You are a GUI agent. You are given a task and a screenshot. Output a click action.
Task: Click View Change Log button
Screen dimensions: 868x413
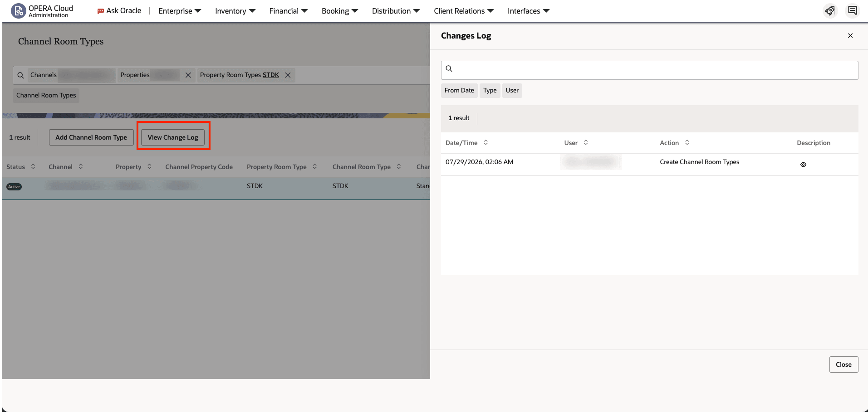coord(173,137)
